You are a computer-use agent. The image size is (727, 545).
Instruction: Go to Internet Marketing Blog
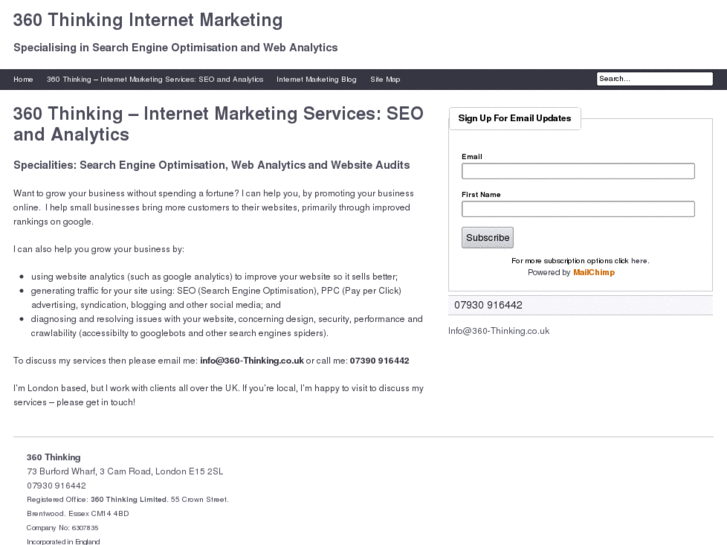[316, 79]
